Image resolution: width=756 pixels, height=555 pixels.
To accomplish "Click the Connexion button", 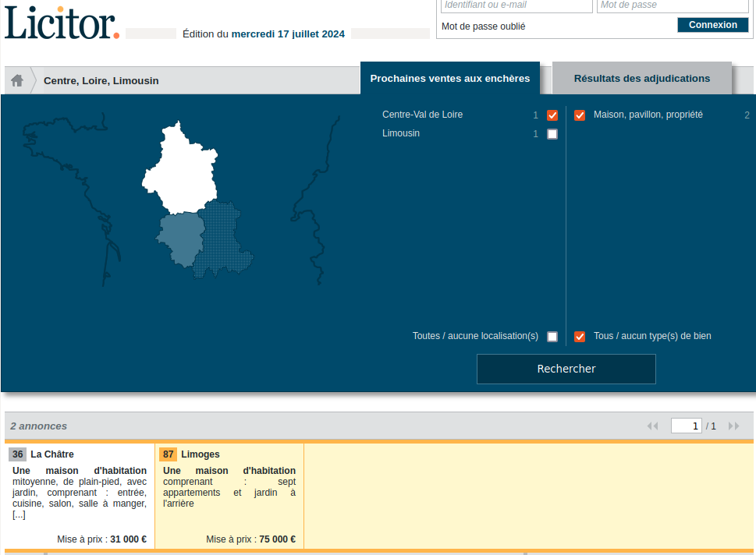I will click(712, 25).
